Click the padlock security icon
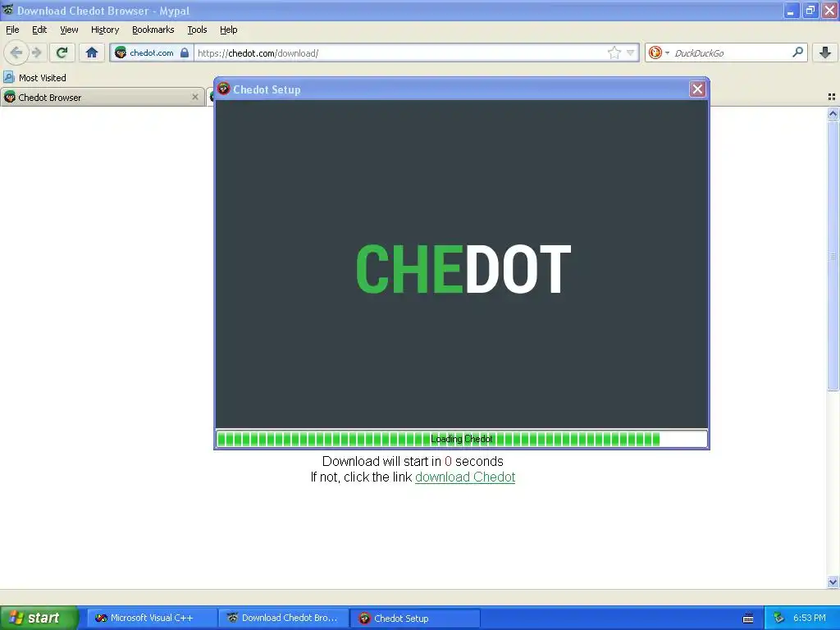840x630 pixels. (185, 52)
